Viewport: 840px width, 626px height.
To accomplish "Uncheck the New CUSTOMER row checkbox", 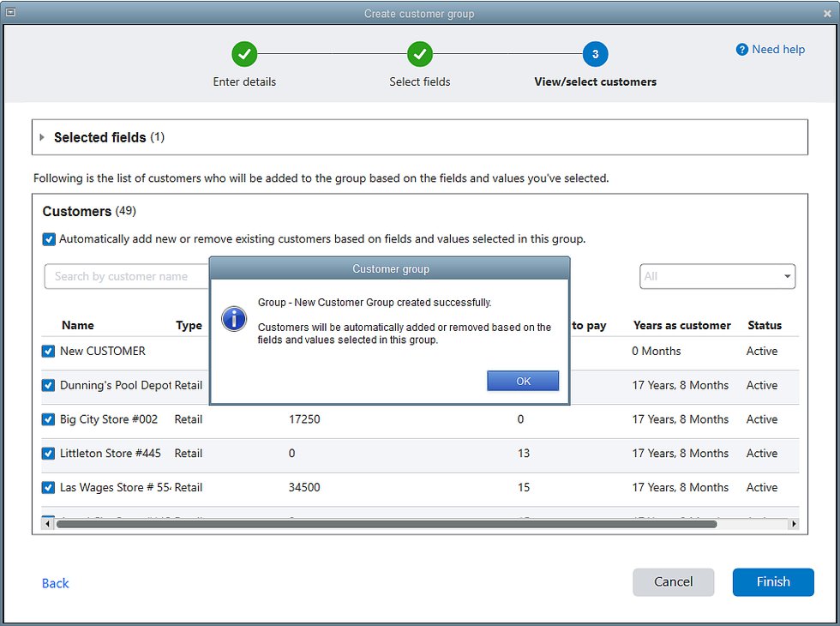I will click(x=49, y=352).
